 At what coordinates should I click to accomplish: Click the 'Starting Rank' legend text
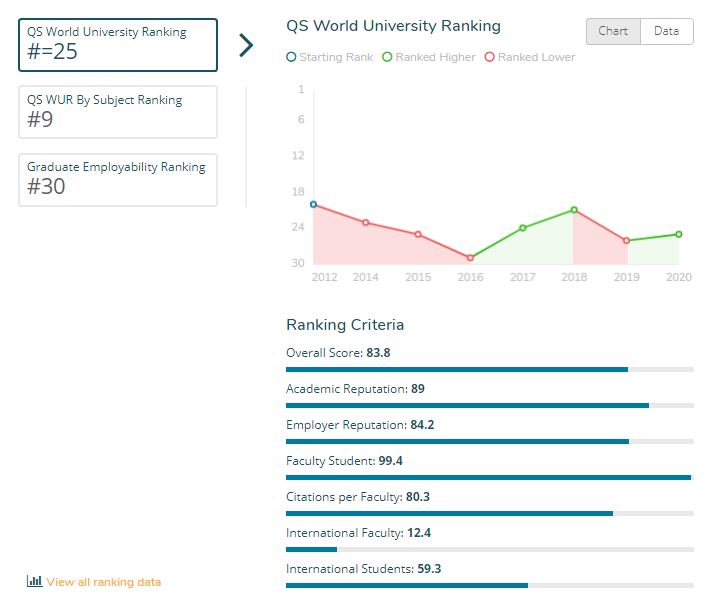(336, 57)
